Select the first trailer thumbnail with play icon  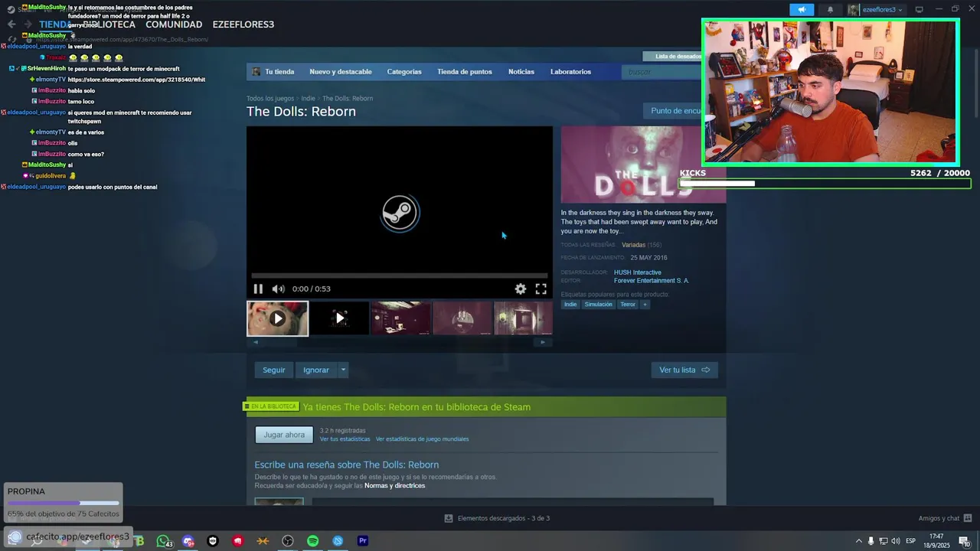pos(277,318)
